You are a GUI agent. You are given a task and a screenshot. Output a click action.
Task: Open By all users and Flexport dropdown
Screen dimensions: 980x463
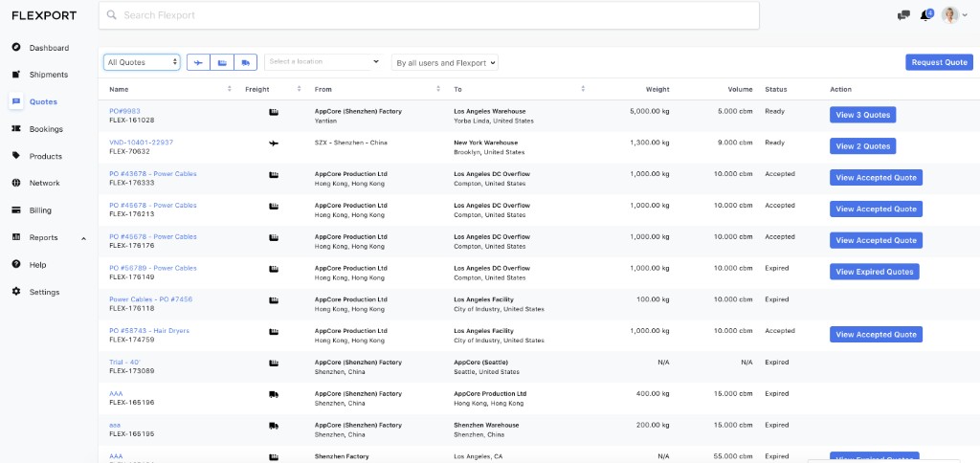(x=444, y=62)
